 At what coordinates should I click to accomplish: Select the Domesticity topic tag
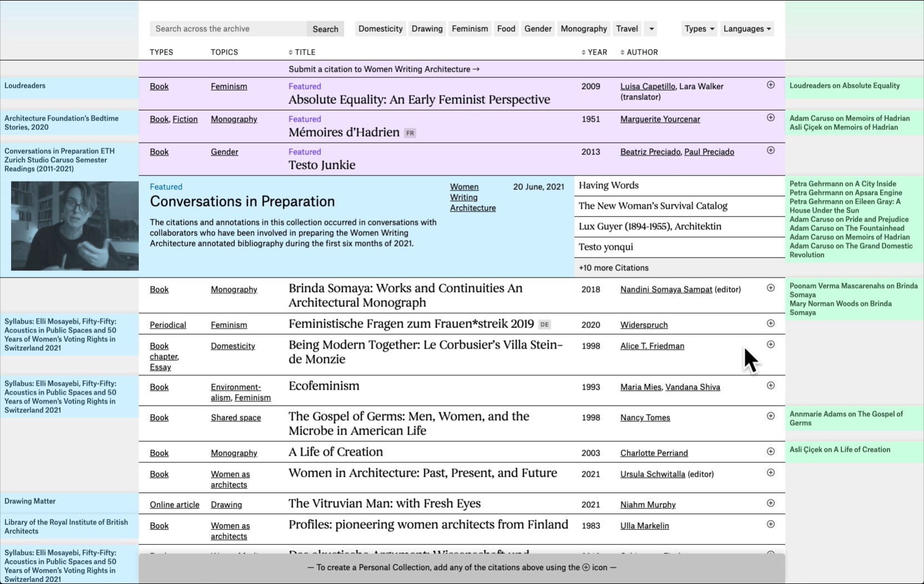[x=380, y=29]
